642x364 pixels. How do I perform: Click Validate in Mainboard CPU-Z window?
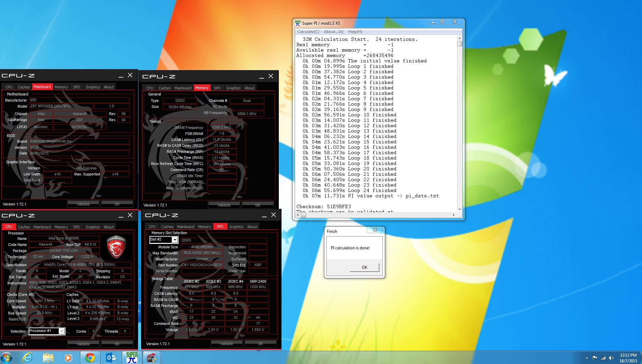pyautogui.click(x=83, y=204)
